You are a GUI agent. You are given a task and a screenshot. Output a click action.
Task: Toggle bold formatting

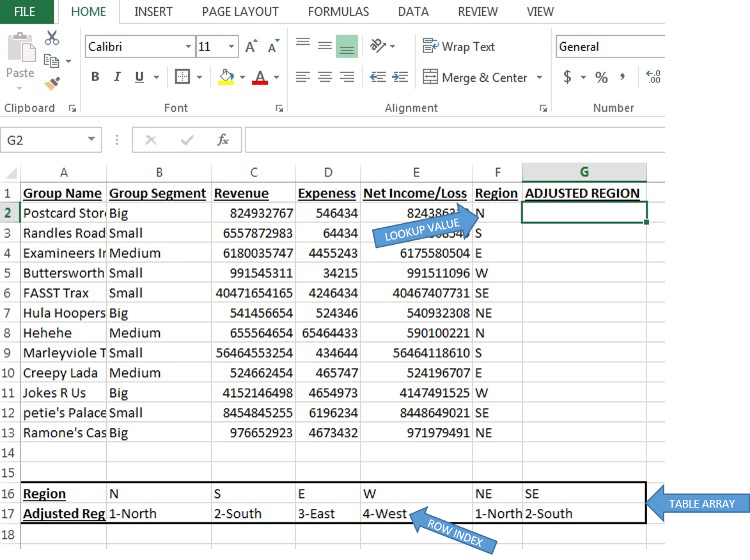[95, 77]
